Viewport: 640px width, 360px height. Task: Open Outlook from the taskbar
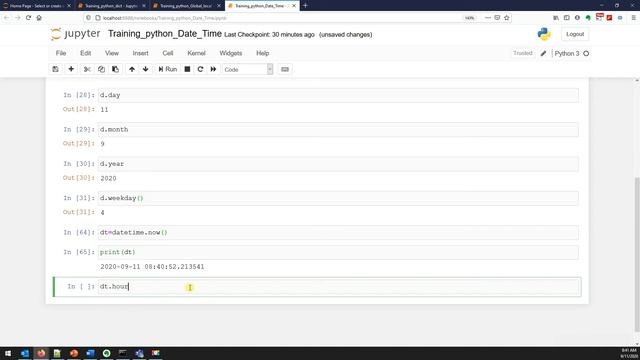point(25,353)
